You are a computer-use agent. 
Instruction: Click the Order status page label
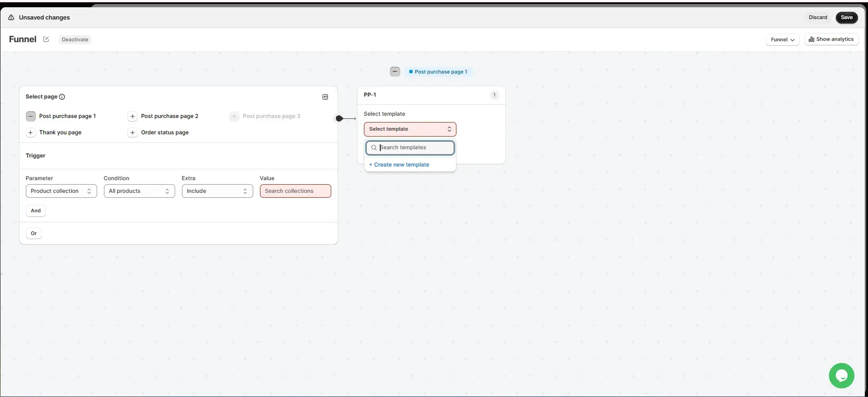pyautogui.click(x=165, y=132)
